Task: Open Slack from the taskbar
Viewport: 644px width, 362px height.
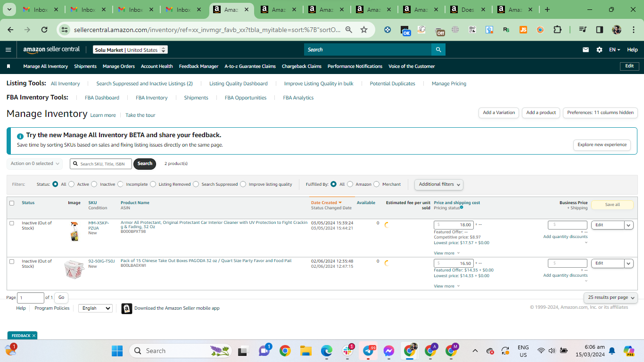Action: coord(347,351)
